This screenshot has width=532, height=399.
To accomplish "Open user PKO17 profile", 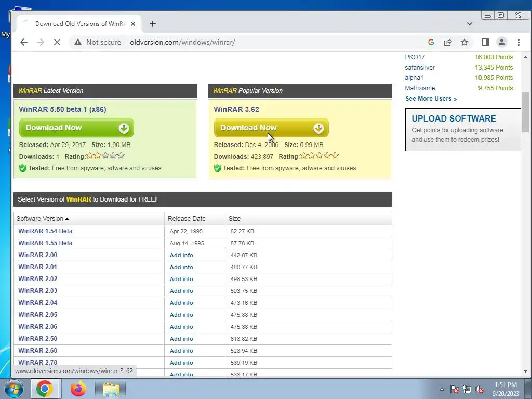I will 415,57.
